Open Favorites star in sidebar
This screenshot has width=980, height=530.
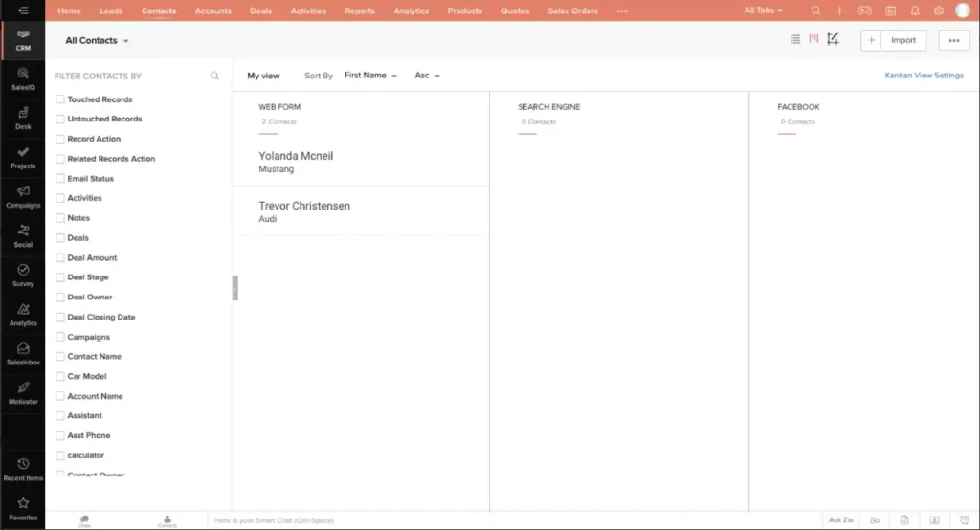coord(23,509)
